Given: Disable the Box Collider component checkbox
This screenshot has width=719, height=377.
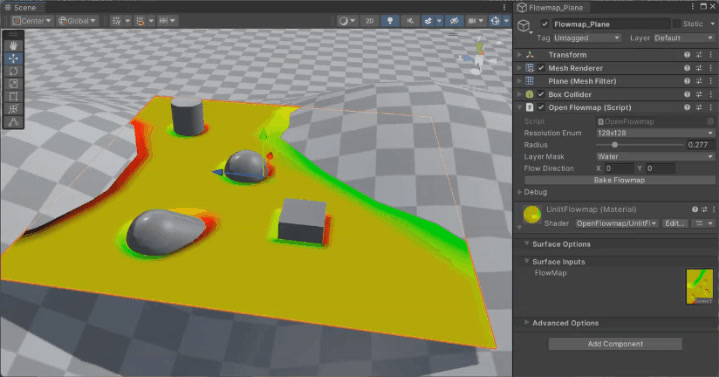Looking at the screenshot, I should click(x=541, y=94).
